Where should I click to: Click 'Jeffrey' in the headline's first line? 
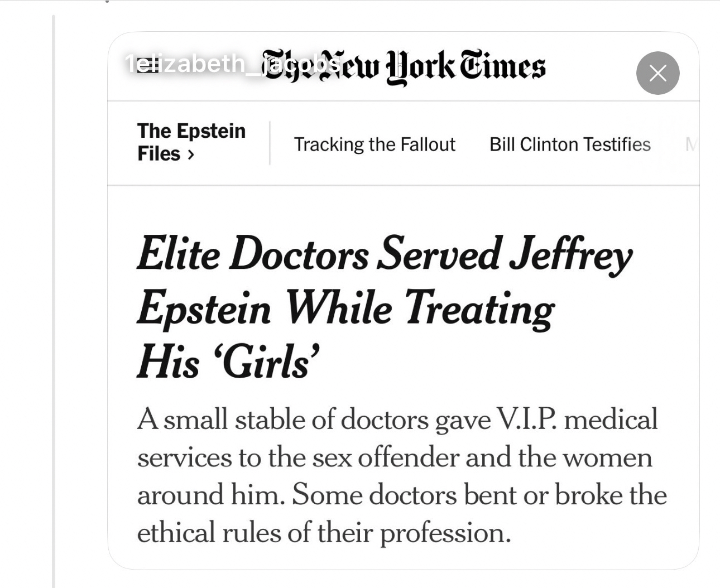pos(570,254)
